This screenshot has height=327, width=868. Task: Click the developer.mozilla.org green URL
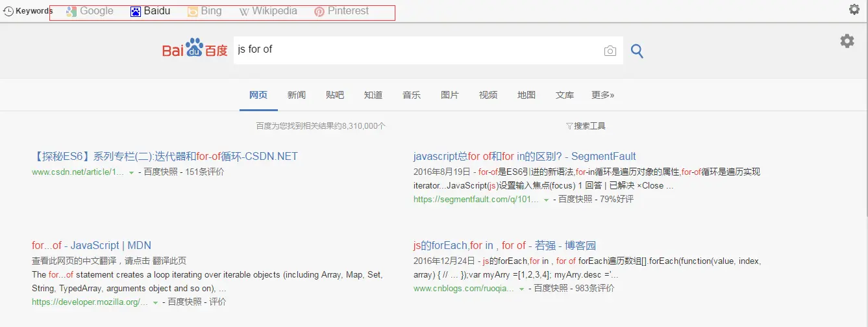coord(90,302)
